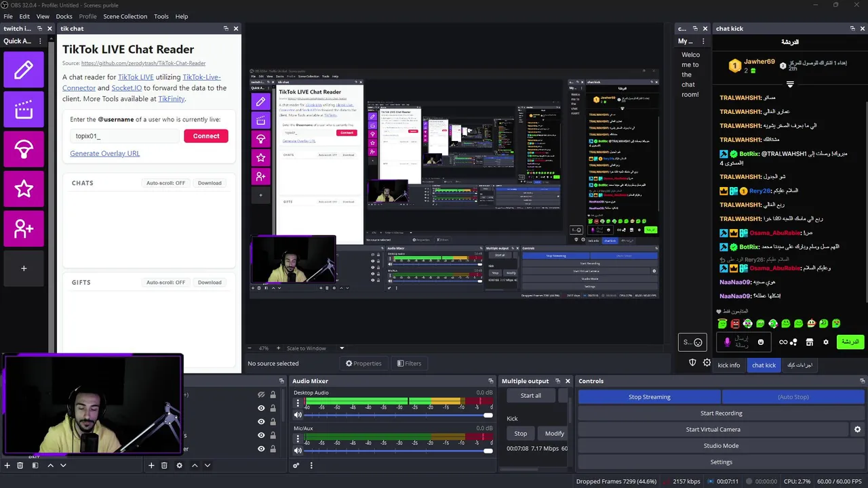Zoom out the preview with minus icon
Image resolution: width=868 pixels, height=488 pixels.
click(249, 348)
